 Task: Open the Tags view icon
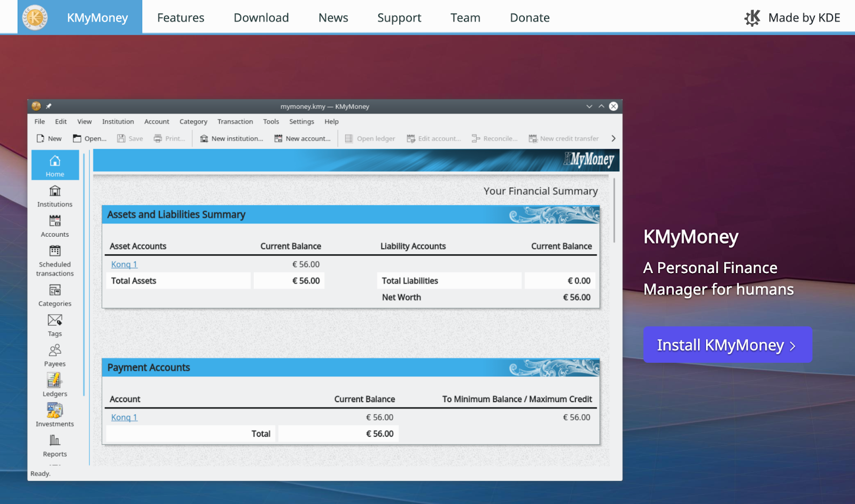point(55,320)
